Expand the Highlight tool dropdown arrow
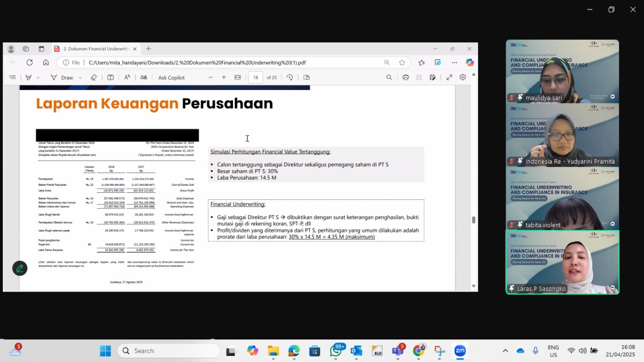This screenshot has height=362, width=644. pos(38,78)
